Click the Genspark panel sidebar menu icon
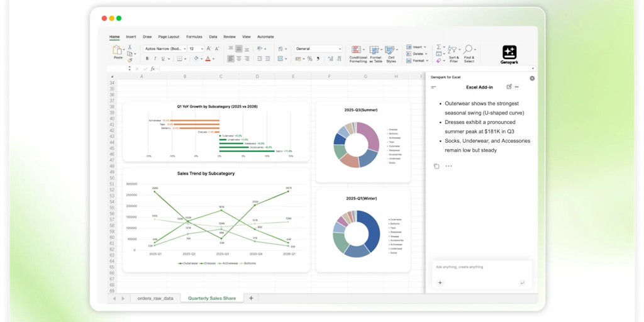The height and width of the screenshot is (322, 644). pyautogui.click(x=433, y=87)
